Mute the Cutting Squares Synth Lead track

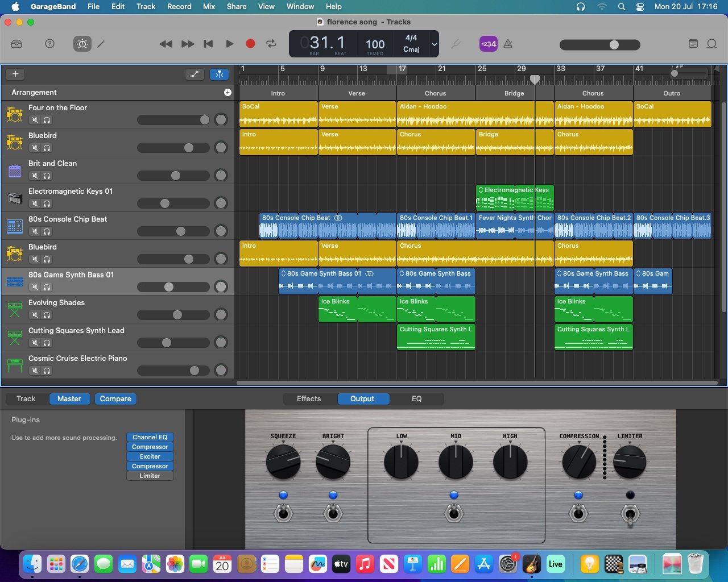(x=35, y=343)
